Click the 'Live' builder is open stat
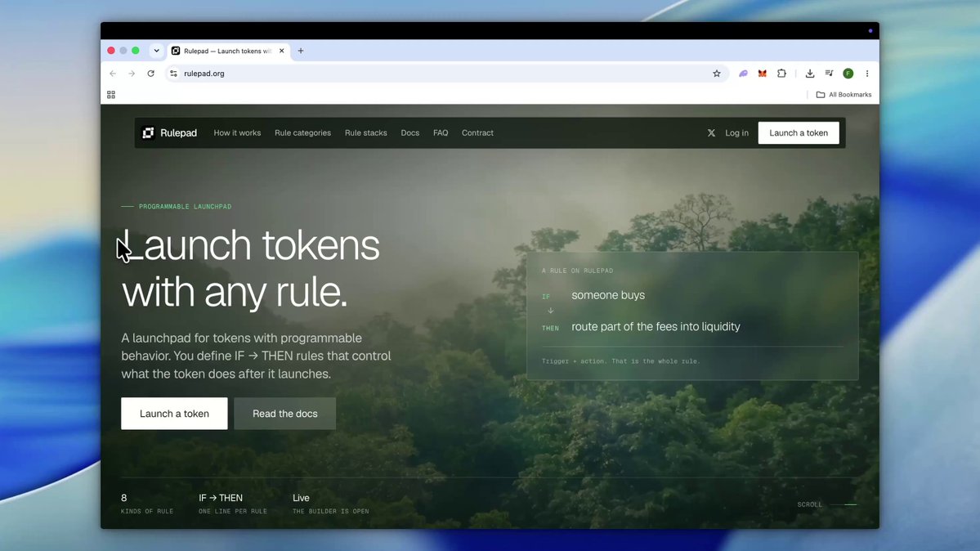980x551 pixels. point(331,504)
